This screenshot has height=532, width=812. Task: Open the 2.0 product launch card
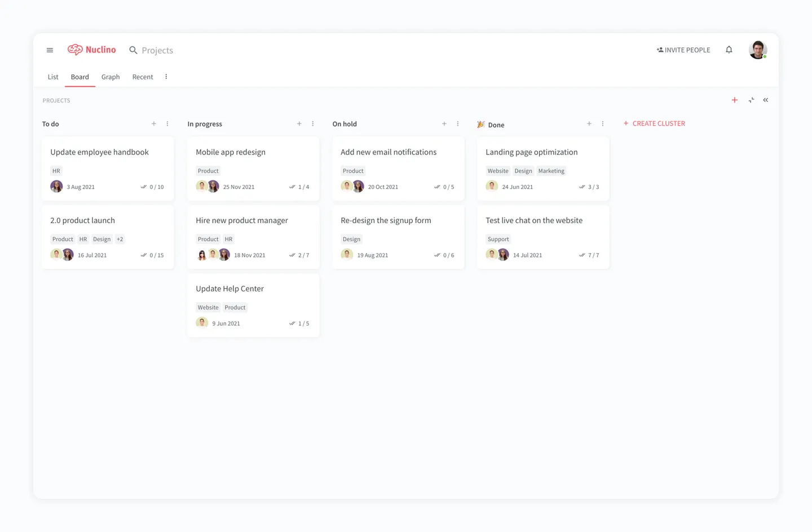[108, 237]
